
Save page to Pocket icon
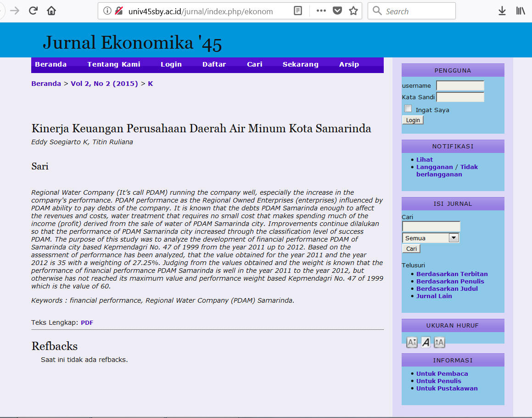click(337, 11)
